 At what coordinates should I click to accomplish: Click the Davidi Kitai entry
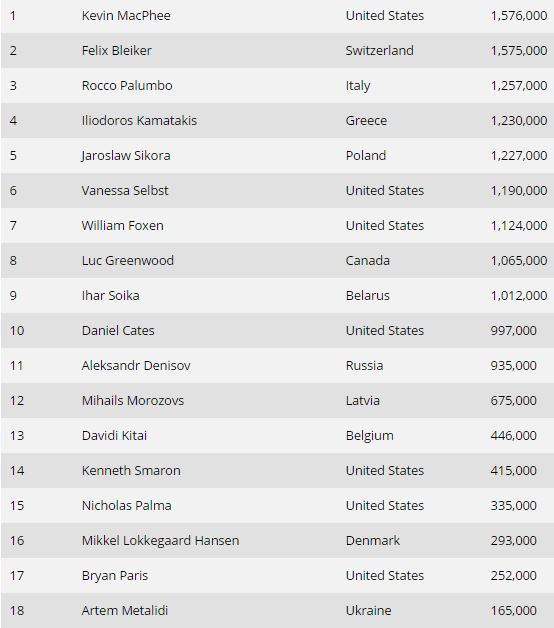pos(114,436)
